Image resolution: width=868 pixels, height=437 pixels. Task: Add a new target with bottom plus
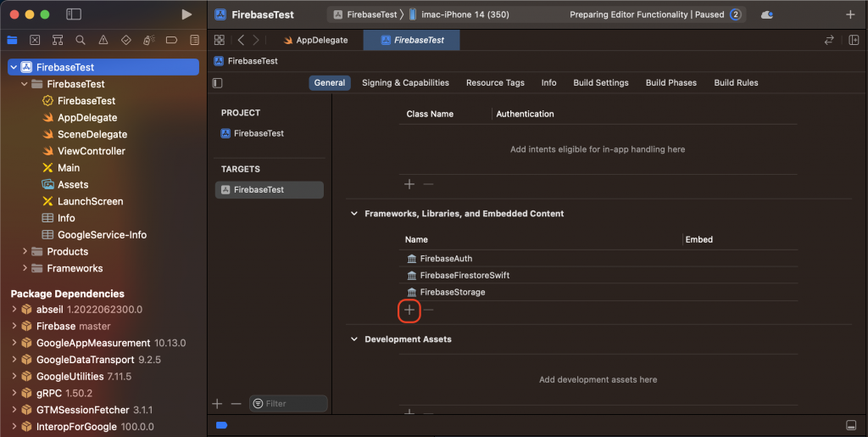pyautogui.click(x=217, y=404)
